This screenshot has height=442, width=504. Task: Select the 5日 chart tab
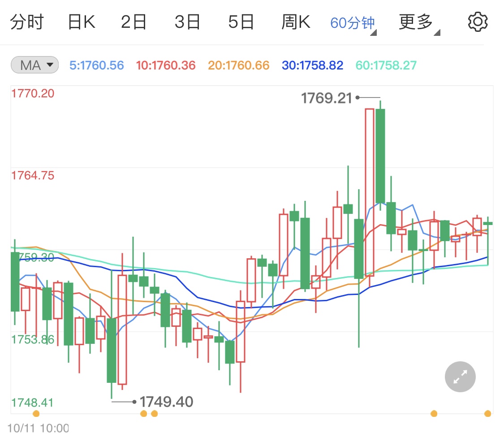pyautogui.click(x=241, y=22)
